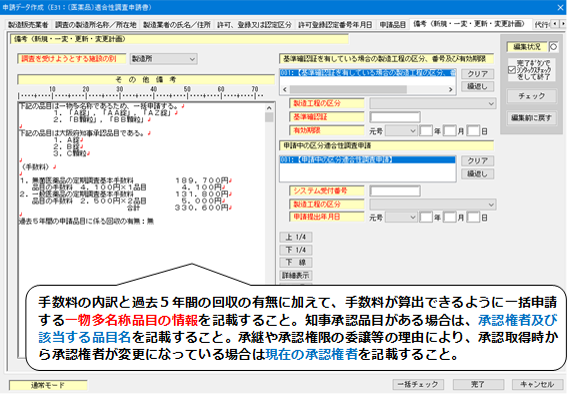Viewport: 568px width, 394px height.
Task: Select row 001 in 基準確認証 list
Action: click(368, 73)
